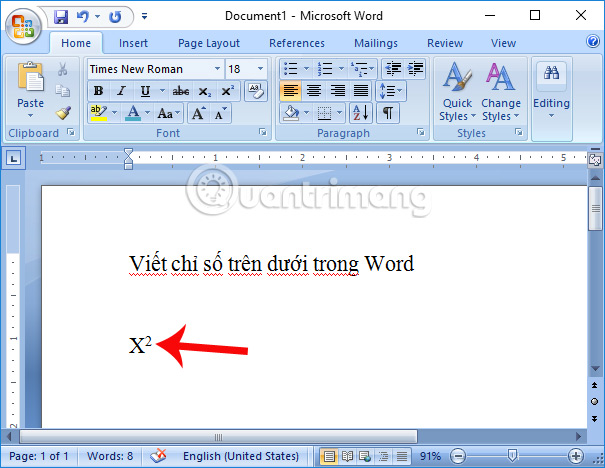
Task: Align text left
Action: [x=291, y=91]
